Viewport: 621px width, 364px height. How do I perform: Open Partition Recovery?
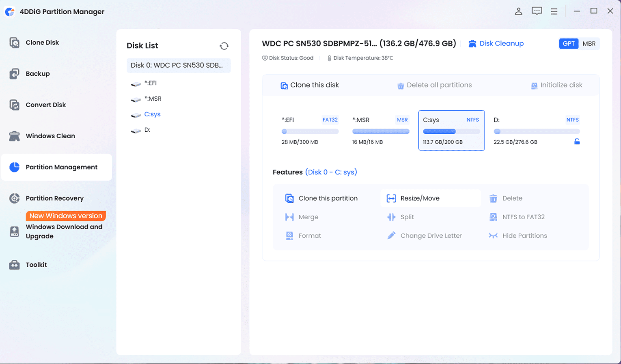[54, 198]
